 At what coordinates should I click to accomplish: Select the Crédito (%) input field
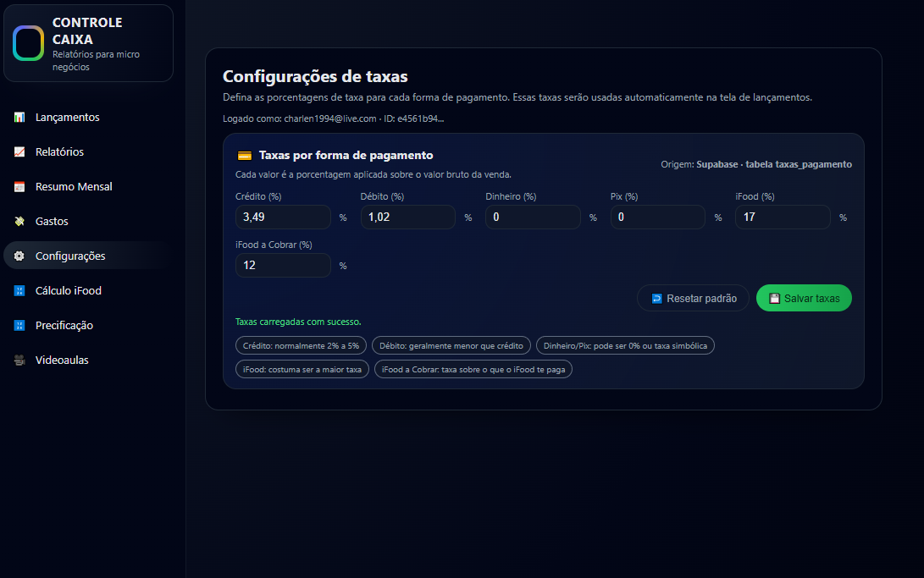pos(283,217)
